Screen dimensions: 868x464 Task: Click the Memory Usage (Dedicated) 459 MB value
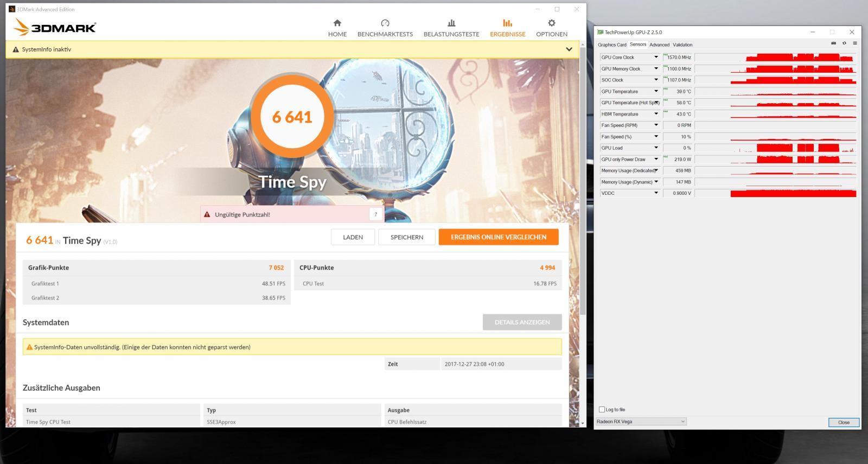click(678, 170)
